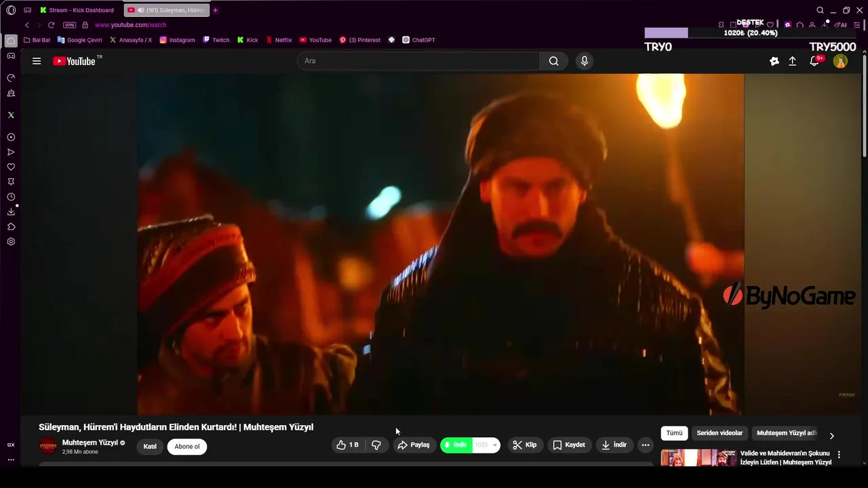
Task: Click the YouTube İndir download button
Action: [614, 445]
